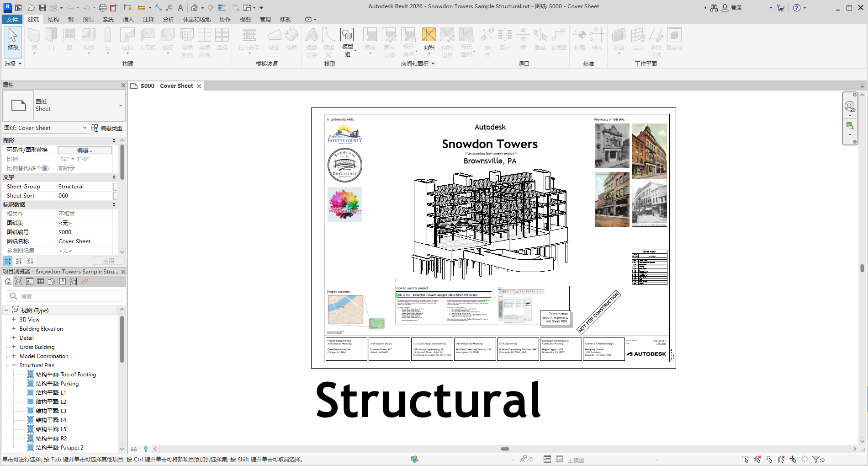This screenshot has height=466, width=868.
Task: Toggle the Sheet Sort parameter checkbox
Action: click(x=115, y=196)
